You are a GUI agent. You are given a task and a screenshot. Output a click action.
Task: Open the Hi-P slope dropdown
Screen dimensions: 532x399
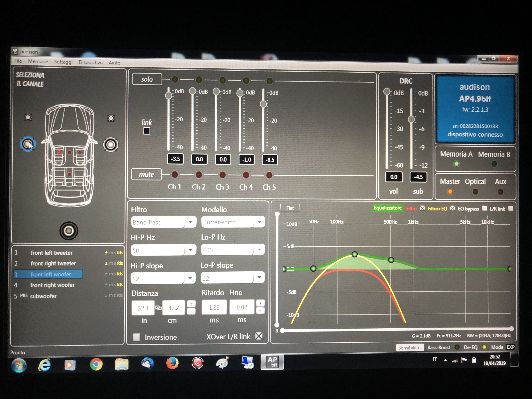coord(163,278)
